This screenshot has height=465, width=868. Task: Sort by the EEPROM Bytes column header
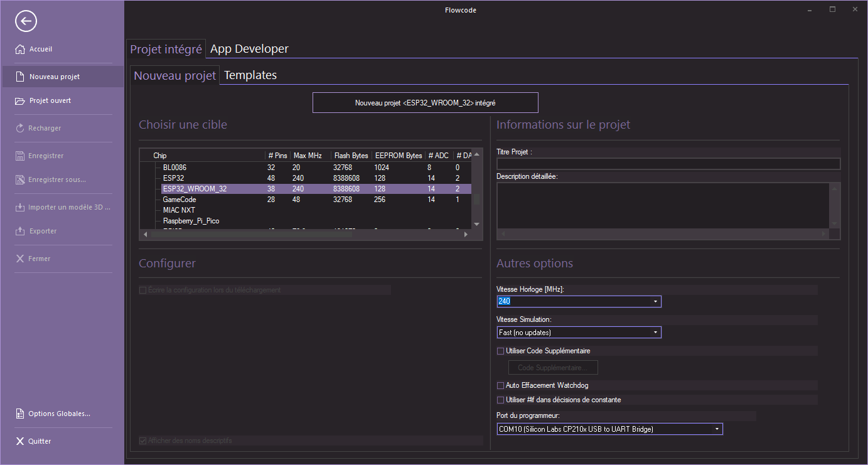click(x=399, y=156)
